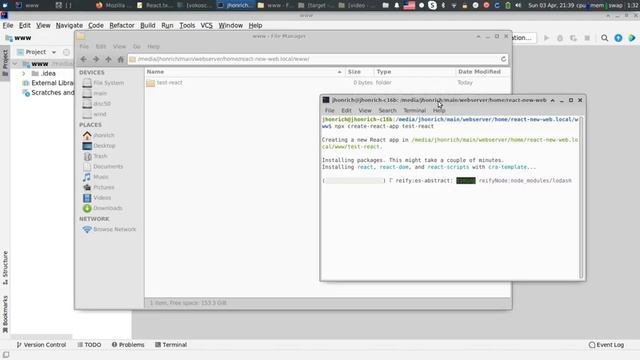Open the VCS menu
The height and width of the screenshot is (360, 640).
point(206,25)
